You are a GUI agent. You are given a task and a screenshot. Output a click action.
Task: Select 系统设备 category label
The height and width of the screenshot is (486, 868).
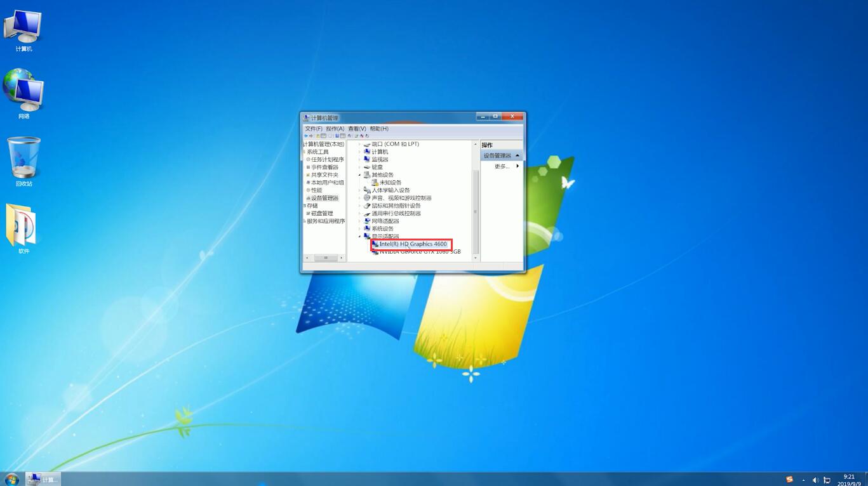pyautogui.click(x=383, y=228)
